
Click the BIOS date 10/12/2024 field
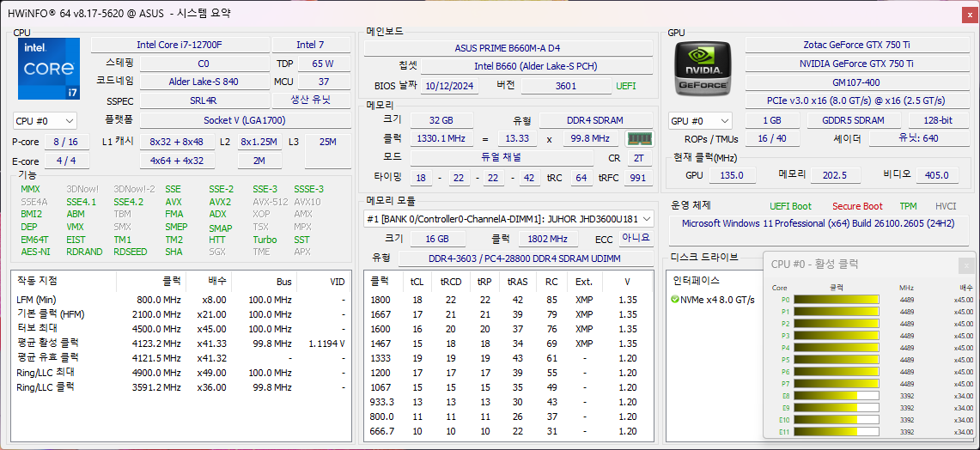[x=450, y=86]
